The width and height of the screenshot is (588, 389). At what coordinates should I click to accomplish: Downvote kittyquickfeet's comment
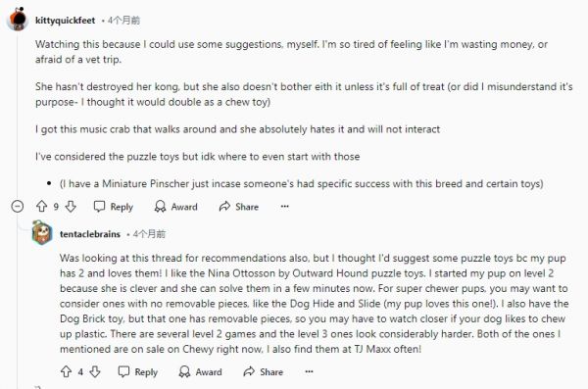click(x=71, y=207)
